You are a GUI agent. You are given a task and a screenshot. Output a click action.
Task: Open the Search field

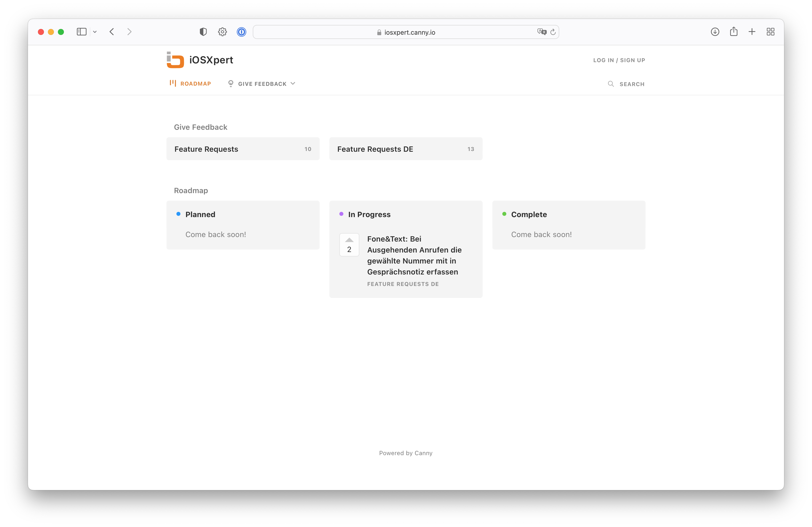[626, 84]
